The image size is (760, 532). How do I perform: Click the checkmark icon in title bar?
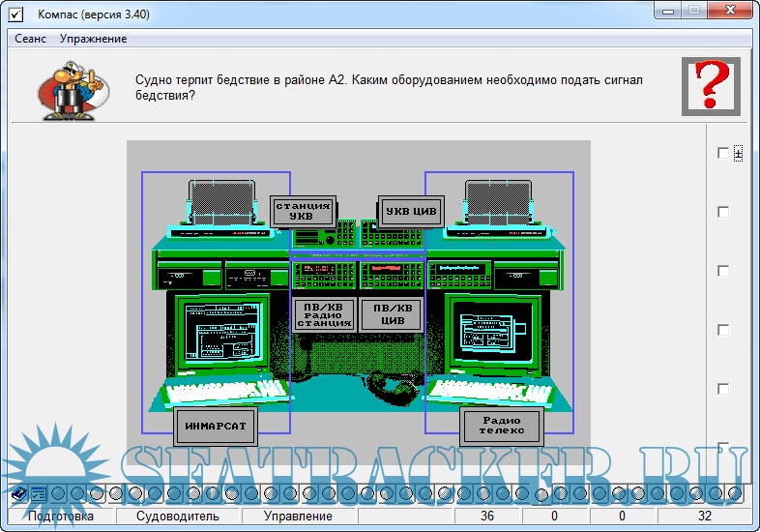click(15, 13)
